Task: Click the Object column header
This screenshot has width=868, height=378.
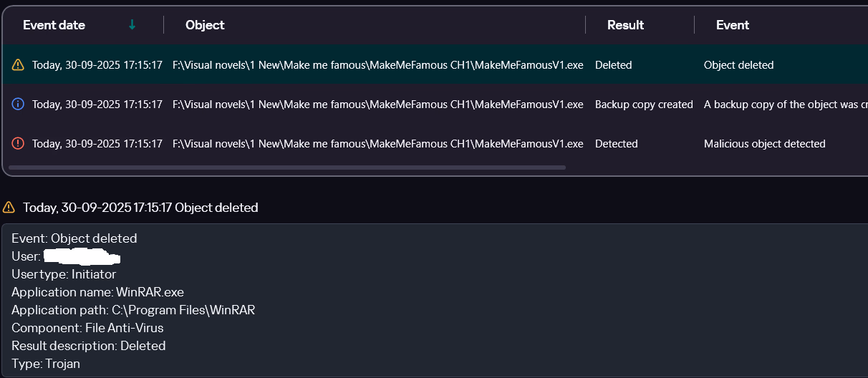Action: [x=205, y=25]
